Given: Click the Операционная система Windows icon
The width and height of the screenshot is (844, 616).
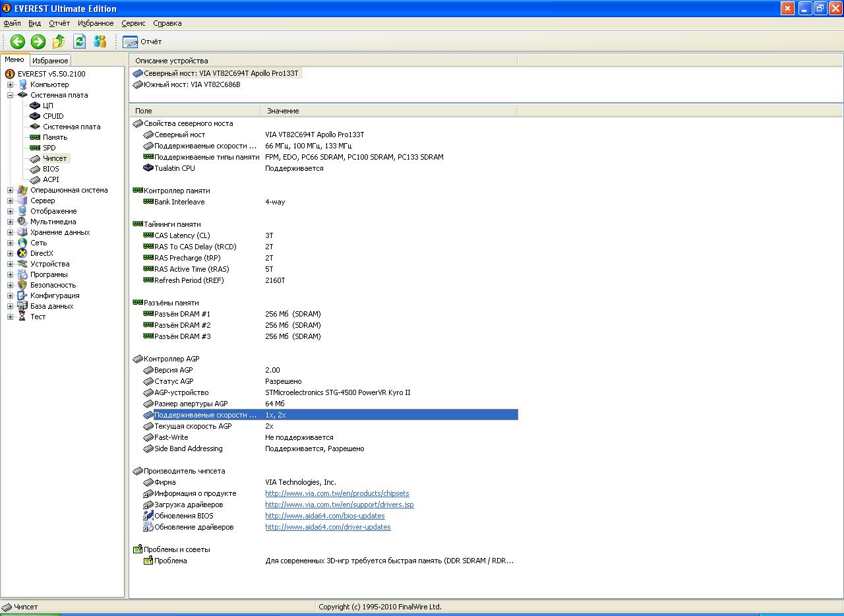Looking at the screenshot, I should click(22, 190).
